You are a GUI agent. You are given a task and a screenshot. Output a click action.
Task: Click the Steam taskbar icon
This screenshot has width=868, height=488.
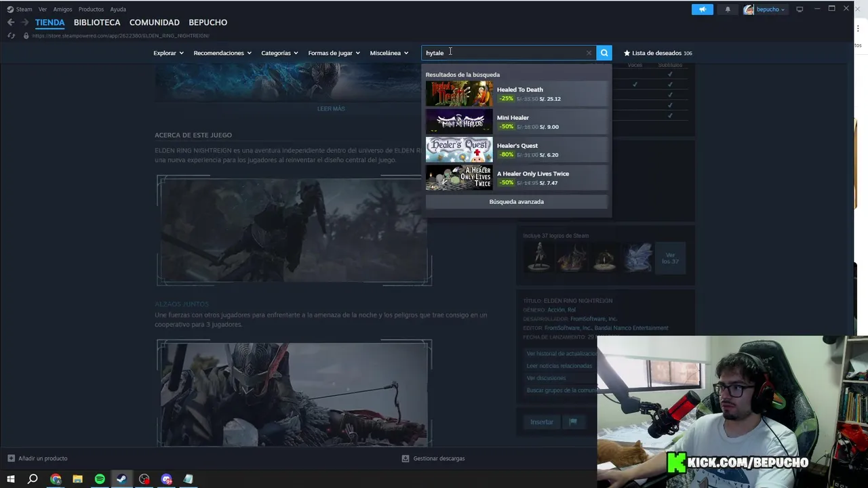tap(121, 479)
